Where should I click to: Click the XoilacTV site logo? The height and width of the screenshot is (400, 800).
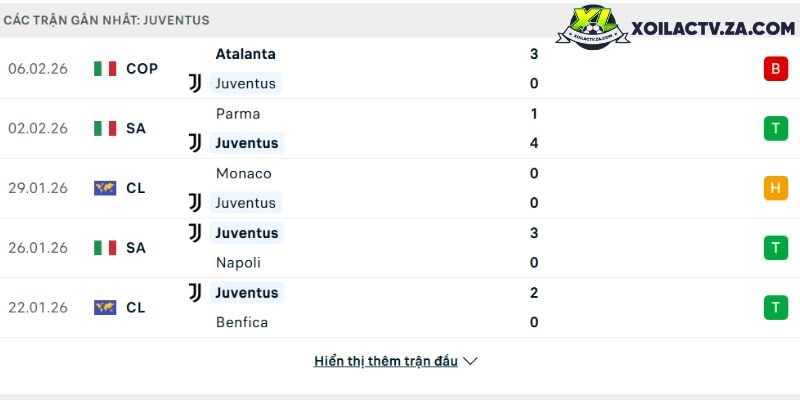point(682,30)
